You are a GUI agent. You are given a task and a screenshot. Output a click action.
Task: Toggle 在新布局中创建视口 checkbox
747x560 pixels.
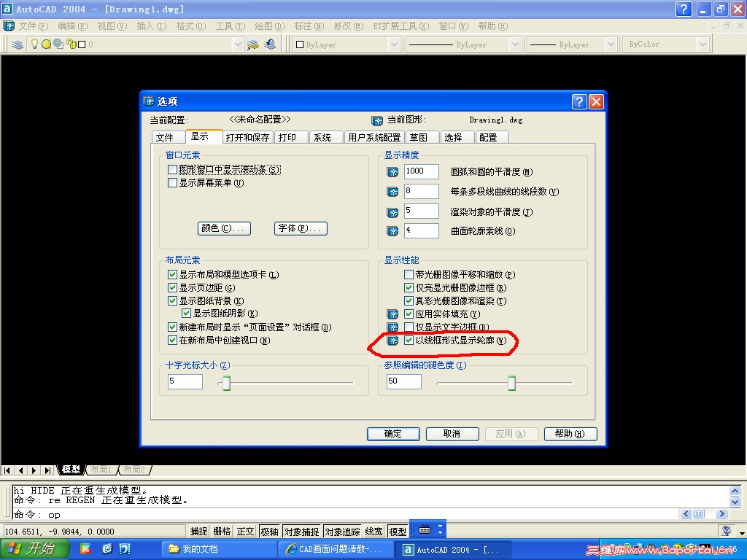tap(172, 341)
